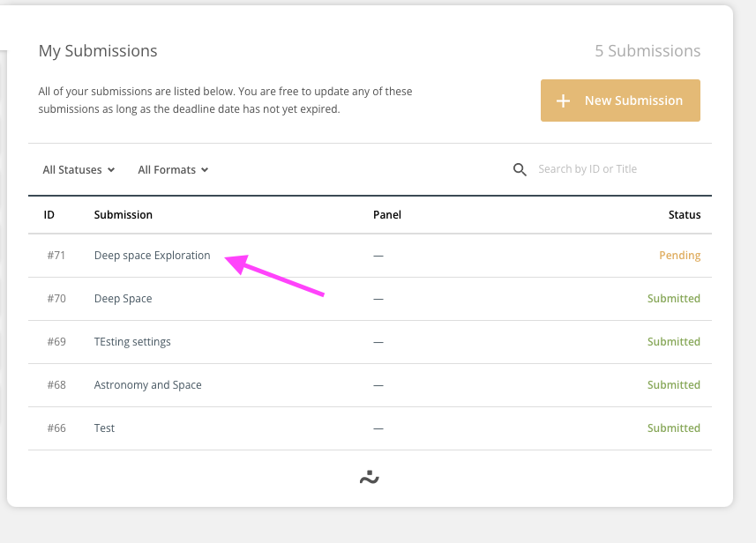Click the chevron next to All Formats

(204, 169)
